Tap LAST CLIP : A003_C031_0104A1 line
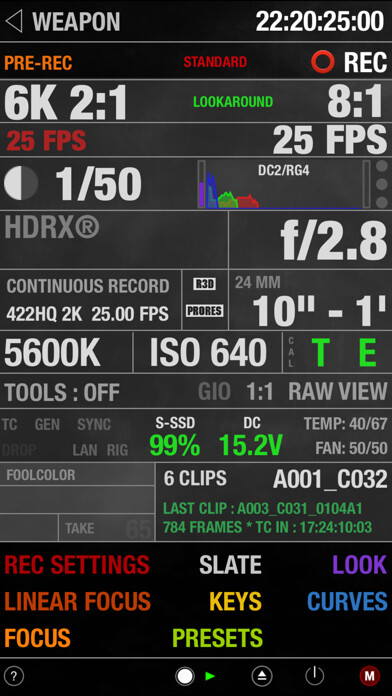The image size is (392, 696). point(263,508)
